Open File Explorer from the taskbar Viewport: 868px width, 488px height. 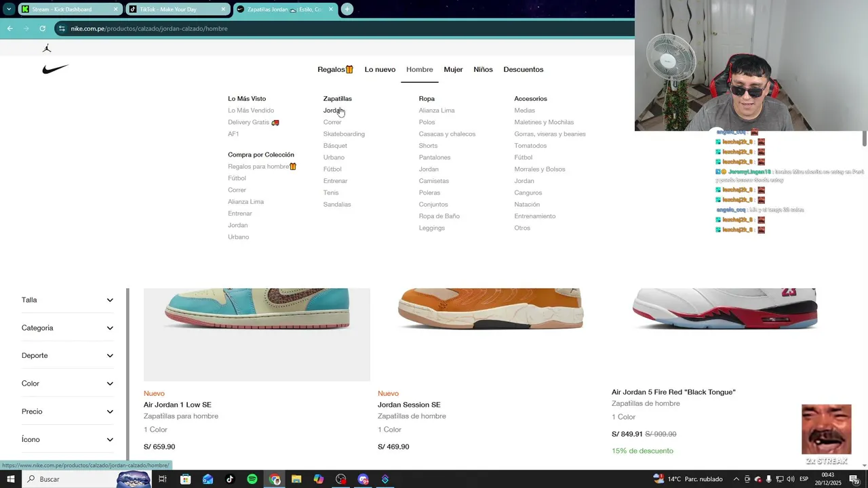296,479
